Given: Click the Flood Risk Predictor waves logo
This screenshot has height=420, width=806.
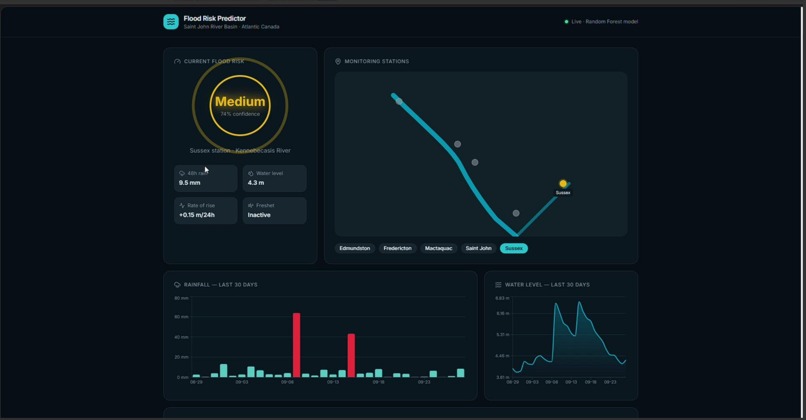Looking at the screenshot, I should (x=171, y=22).
